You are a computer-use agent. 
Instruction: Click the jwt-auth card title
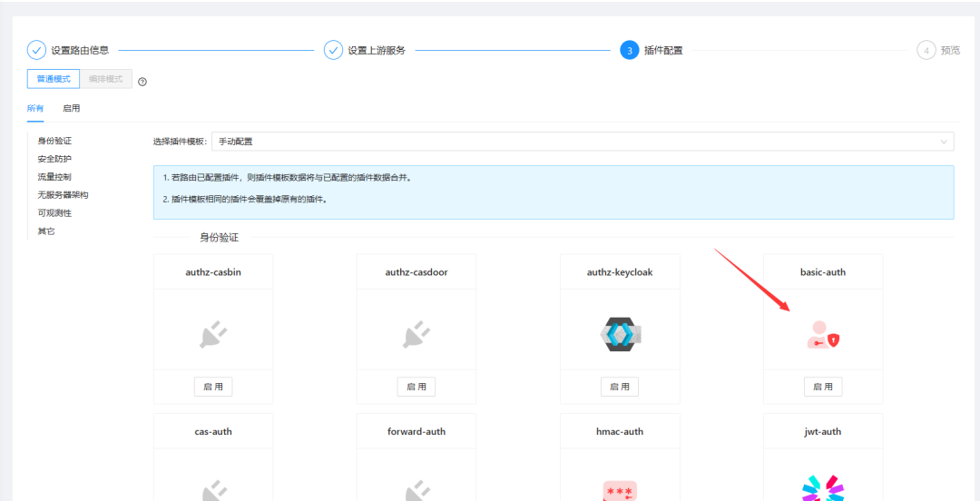click(823, 431)
